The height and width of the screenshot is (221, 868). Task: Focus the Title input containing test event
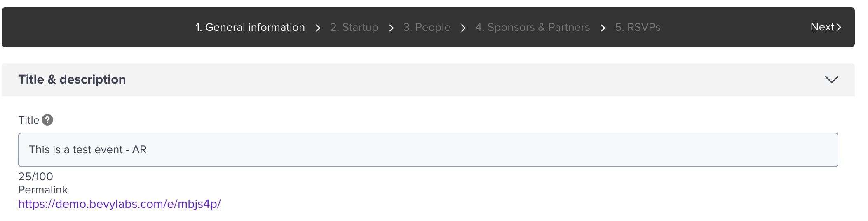pyautogui.click(x=428, y=150)
